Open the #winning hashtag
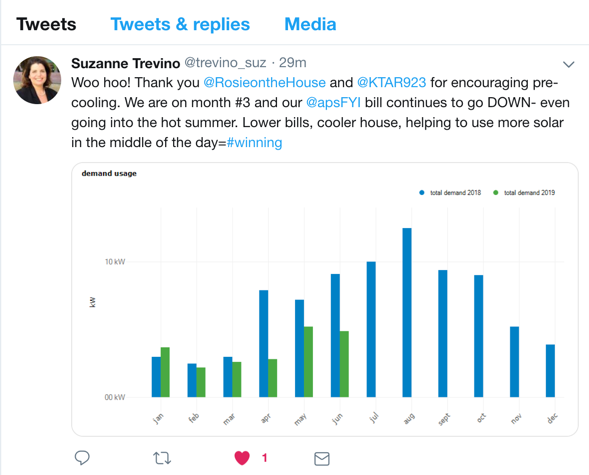The height and width of the screenshot is (475, 589). (x=254, y=143)
